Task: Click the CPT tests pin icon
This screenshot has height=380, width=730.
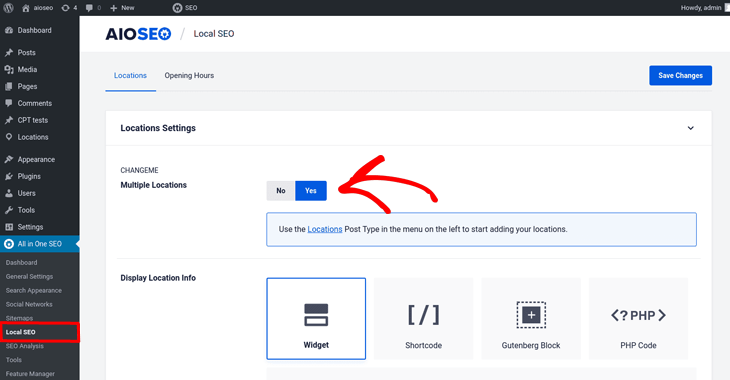Action: (9, 120)
